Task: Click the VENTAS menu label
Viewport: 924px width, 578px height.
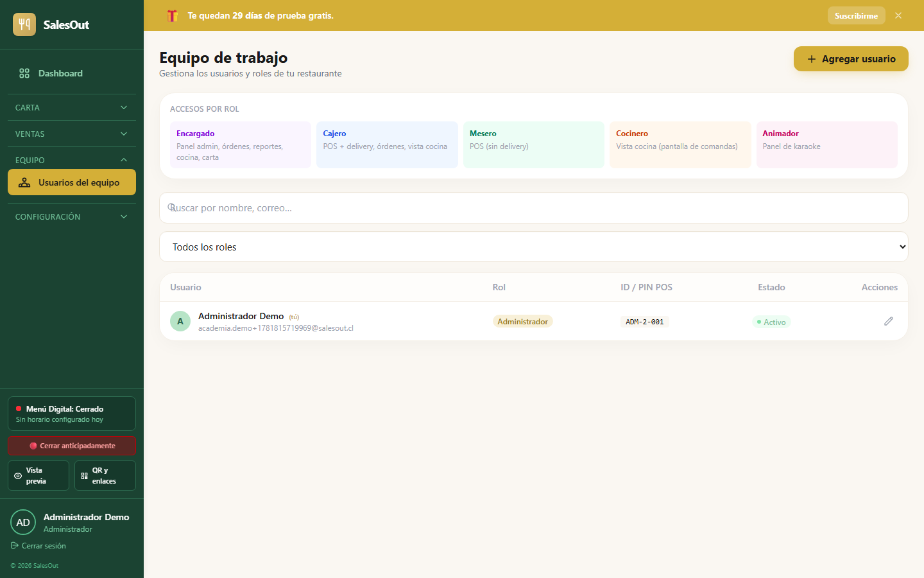Action: click(x=30, y=134)
